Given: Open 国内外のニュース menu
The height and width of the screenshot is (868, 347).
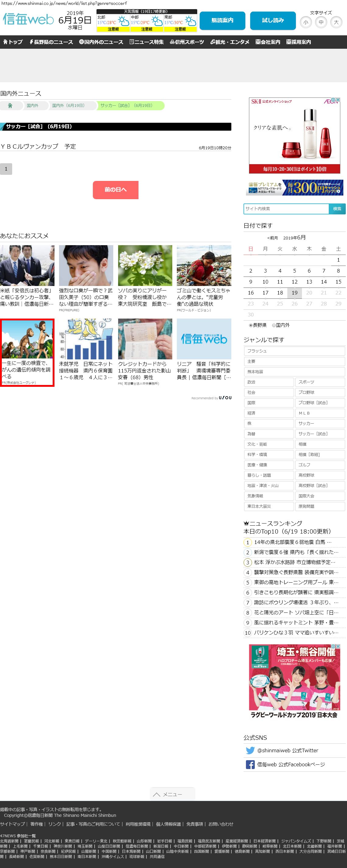Looking at the screenshot, I should pos(101,42).
